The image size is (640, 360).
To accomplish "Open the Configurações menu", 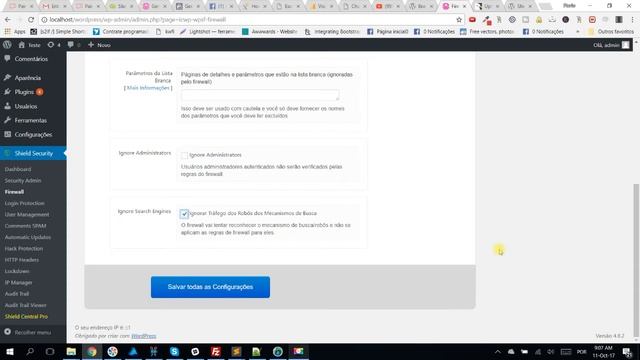I will (33, 134).
